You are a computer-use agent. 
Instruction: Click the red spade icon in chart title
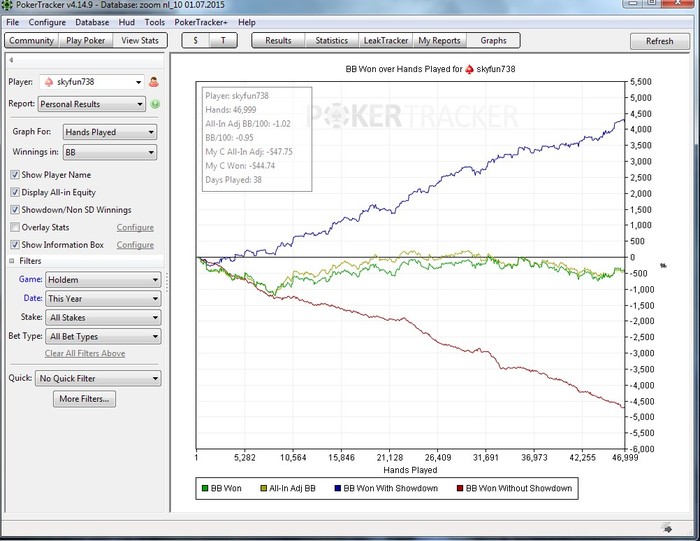coord(469,69)
